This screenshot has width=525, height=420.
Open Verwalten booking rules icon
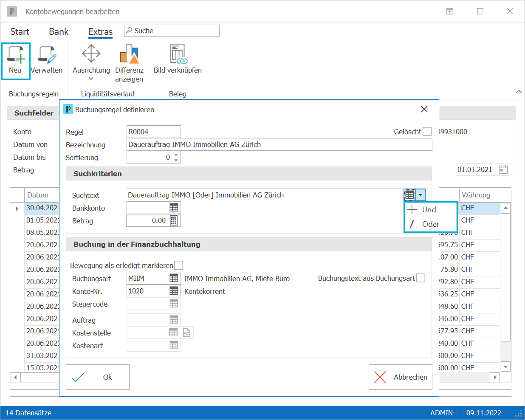coord(47,55)
